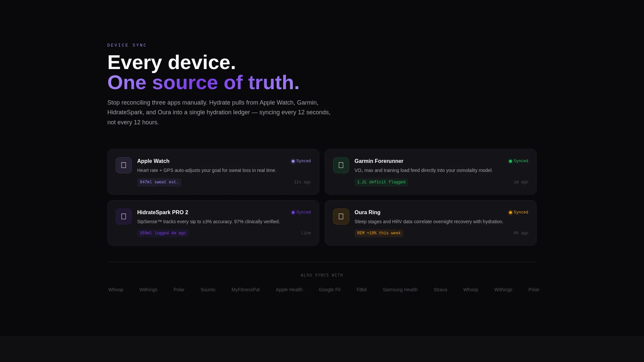Select MyFitnessPal in the sync list
The width and height of the screenshot is (644, 362).
point(246,290)
